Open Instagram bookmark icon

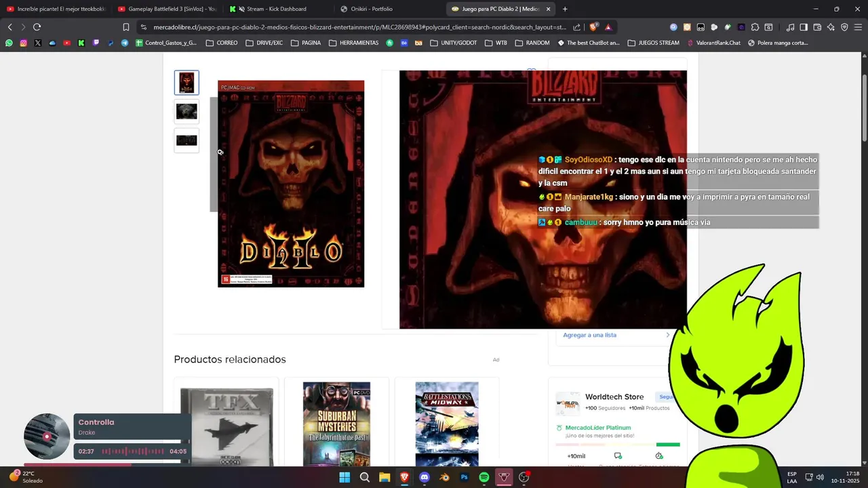[x=23, y=43]
